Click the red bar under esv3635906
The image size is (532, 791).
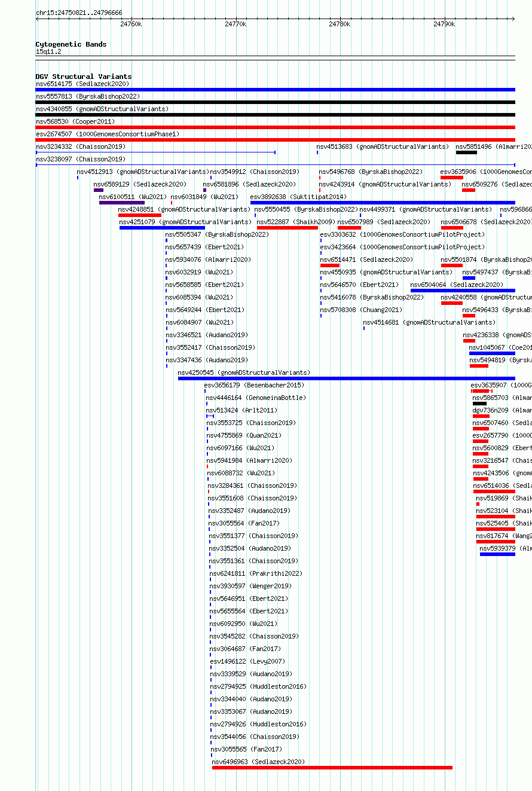[x=452, y=178]
